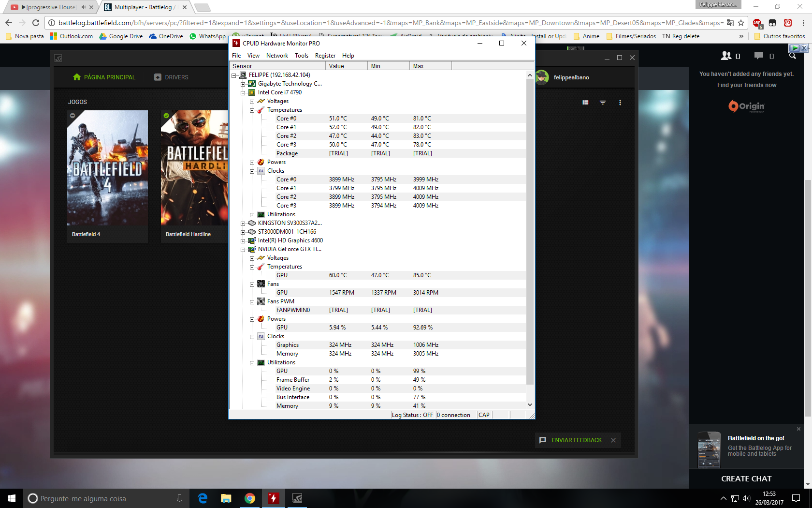Expand the Gigabyte Technology node

click(x=243, y=84)
